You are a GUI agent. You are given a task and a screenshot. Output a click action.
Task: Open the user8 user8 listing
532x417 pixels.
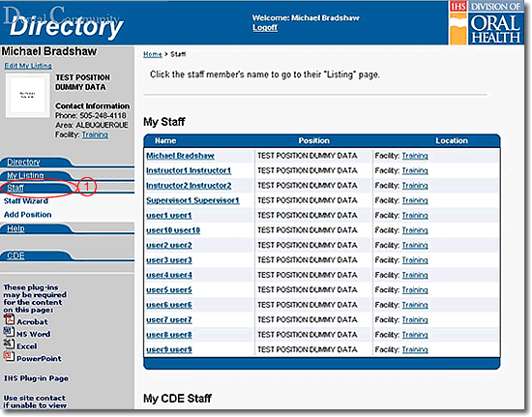click(x=169, y=335)
